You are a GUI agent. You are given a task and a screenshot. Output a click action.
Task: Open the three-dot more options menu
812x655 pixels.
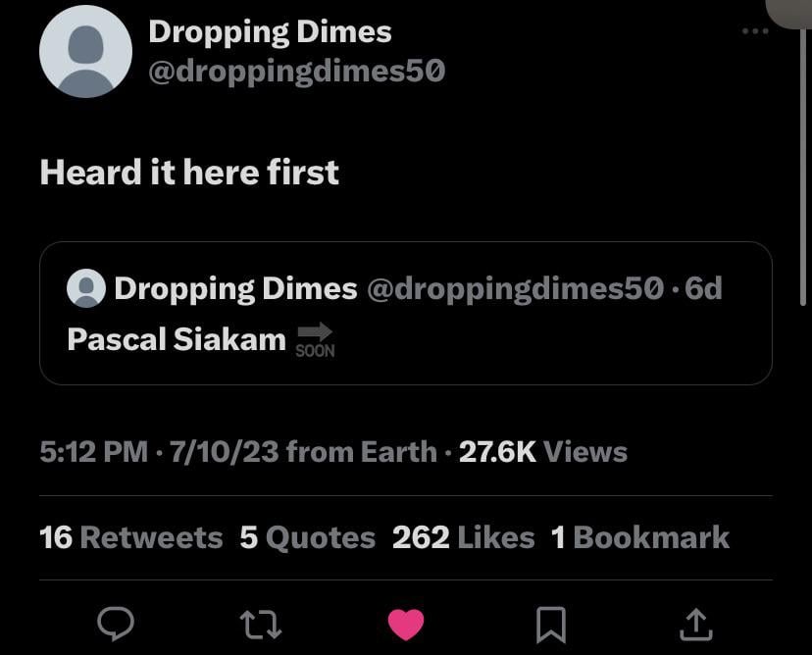click(755, 32)
